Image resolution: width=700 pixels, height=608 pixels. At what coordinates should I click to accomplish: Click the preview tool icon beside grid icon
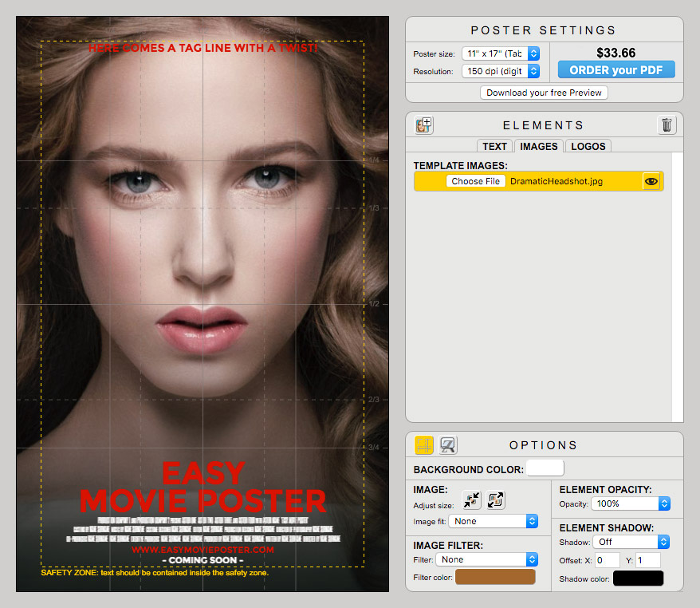[x=447, y=445]
